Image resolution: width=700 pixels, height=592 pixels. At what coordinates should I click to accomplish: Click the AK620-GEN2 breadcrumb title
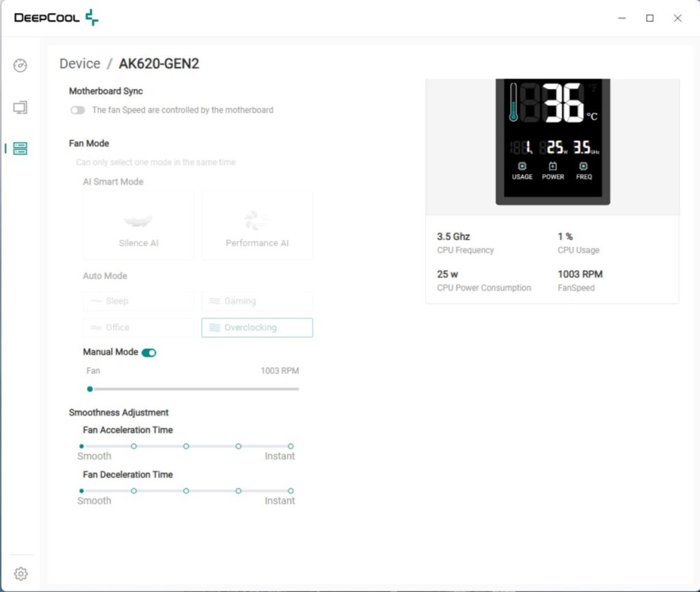159,64
